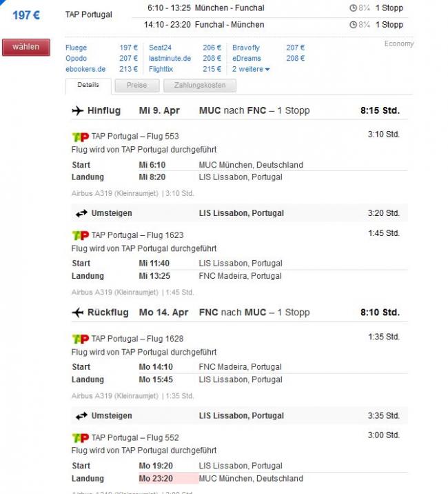Open the Fluege 197 € offer link
The width and height of the screenshot is (448, 494).
click(x=77, y=48)
